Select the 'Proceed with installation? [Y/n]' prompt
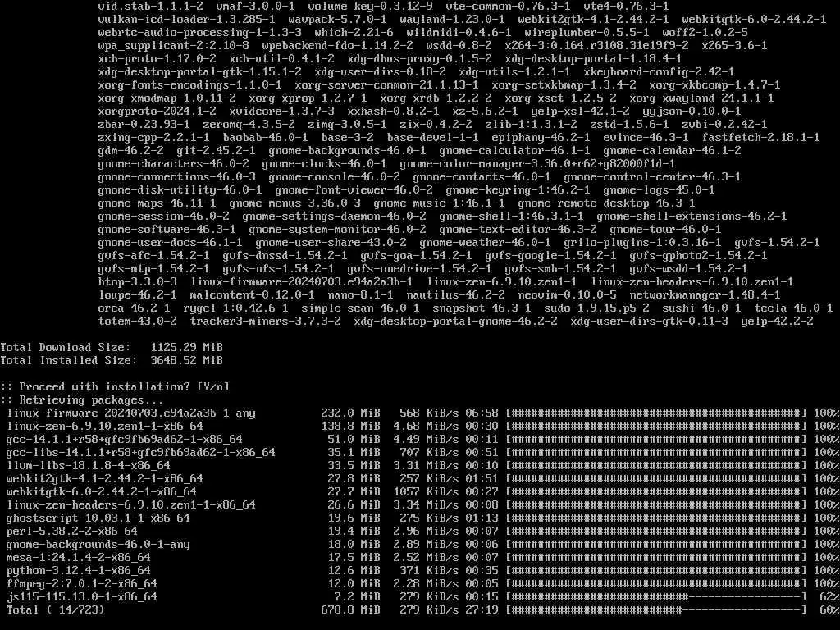 tap(115, 387)
